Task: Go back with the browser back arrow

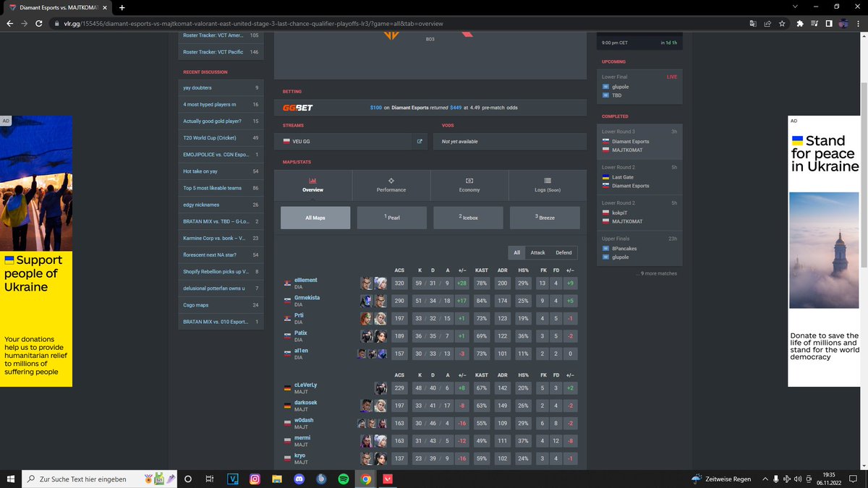Action: pos(9,23)
